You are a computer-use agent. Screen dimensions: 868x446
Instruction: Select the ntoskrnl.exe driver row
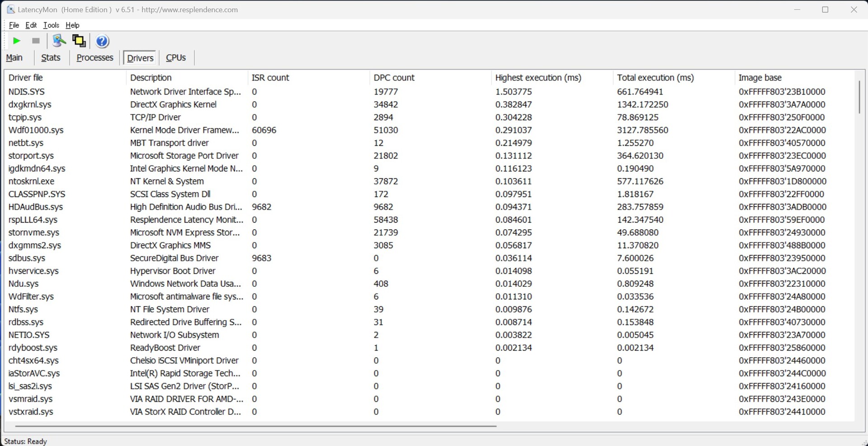429,181
